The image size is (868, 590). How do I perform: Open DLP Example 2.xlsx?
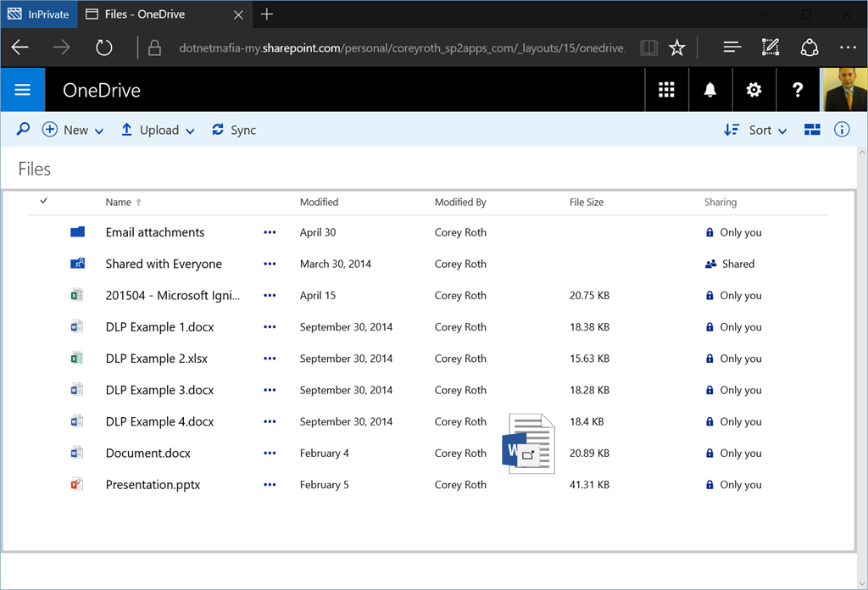[x=157, y=359]
